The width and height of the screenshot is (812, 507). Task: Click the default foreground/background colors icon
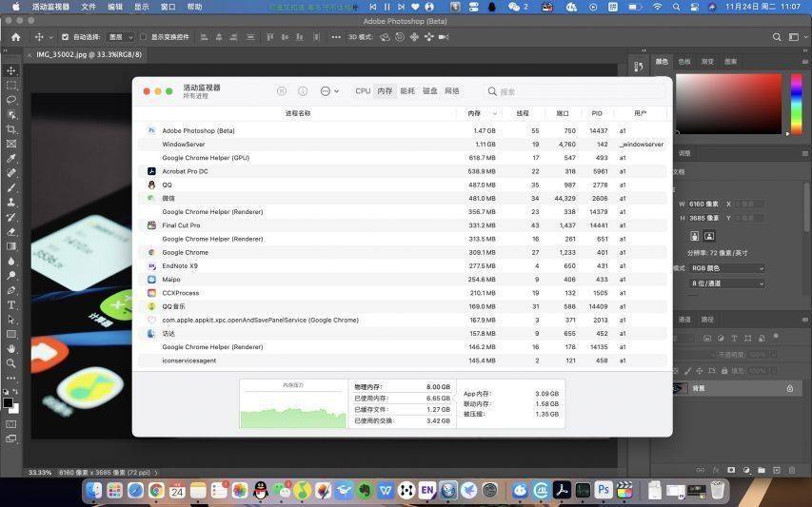(6, 392)
